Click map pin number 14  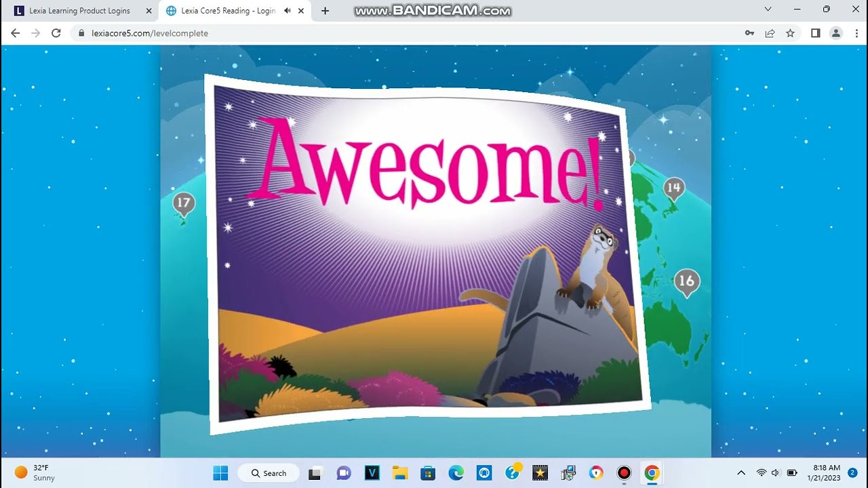point(673,188)
